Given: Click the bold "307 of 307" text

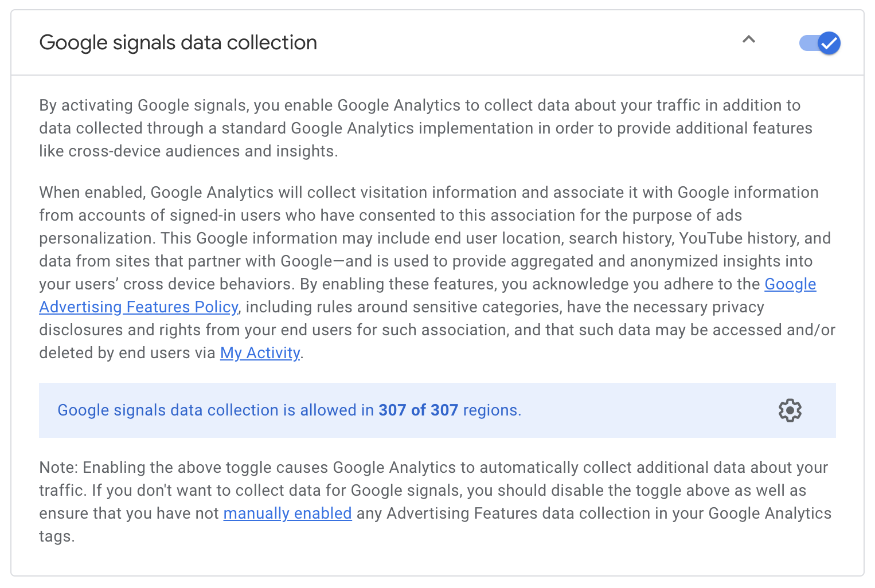Looking at the screenshot, I should pos(418,410).
